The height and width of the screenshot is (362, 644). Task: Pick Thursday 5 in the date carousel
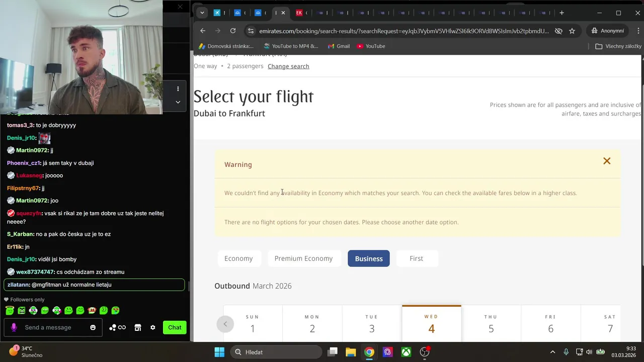(491, 324)
